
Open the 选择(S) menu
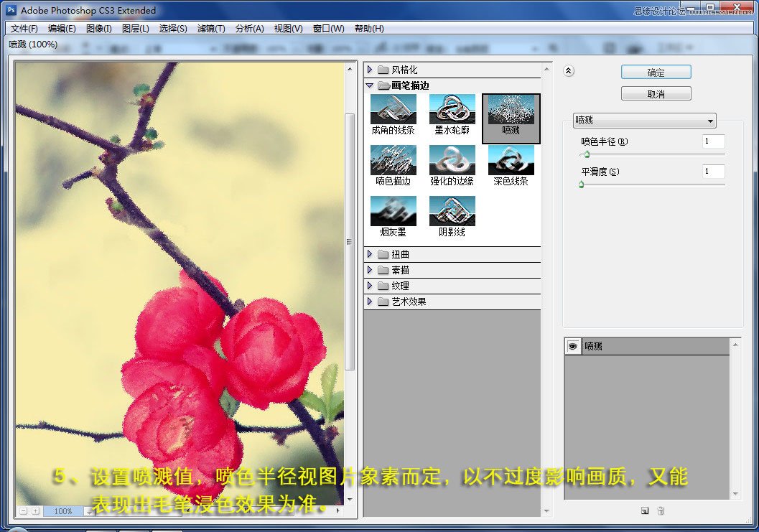click(x=173, y=29)
